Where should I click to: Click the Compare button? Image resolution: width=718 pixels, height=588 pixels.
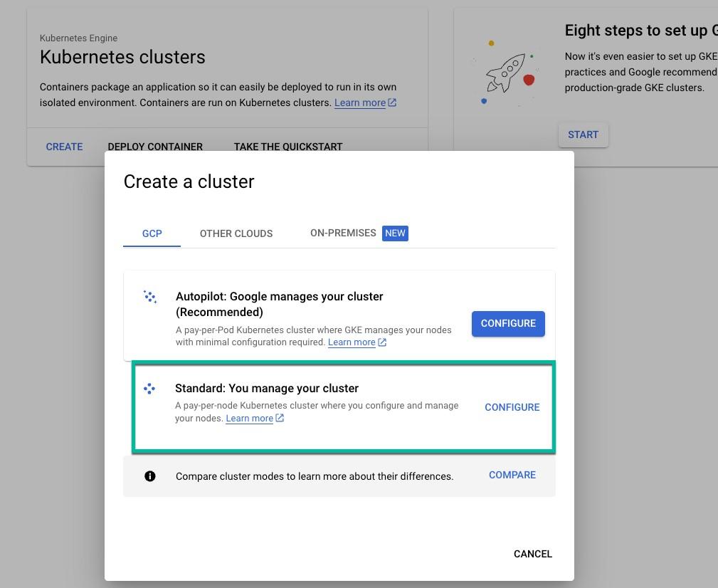pos(512,475)
